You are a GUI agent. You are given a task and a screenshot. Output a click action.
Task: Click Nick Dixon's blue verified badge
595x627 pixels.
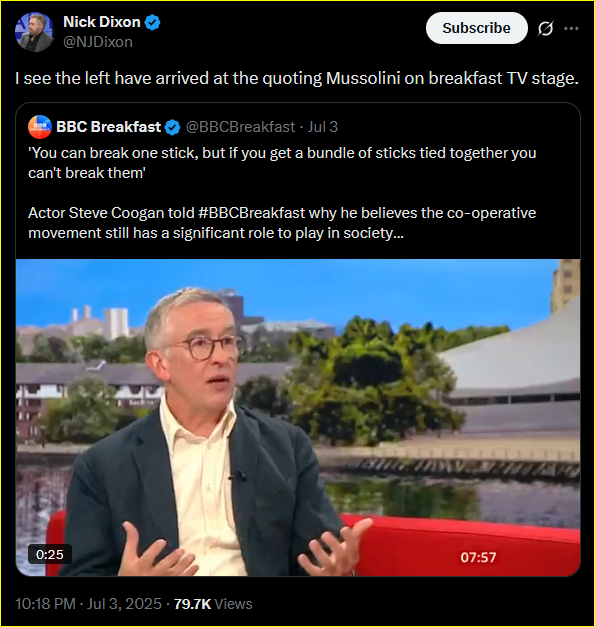tap(152, 22)
